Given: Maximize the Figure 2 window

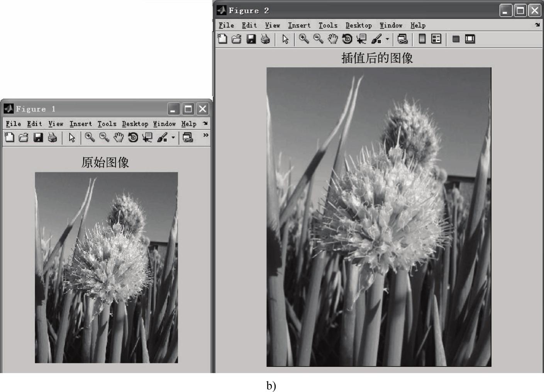Looking at the screenshot, I should tap(520, 10).
